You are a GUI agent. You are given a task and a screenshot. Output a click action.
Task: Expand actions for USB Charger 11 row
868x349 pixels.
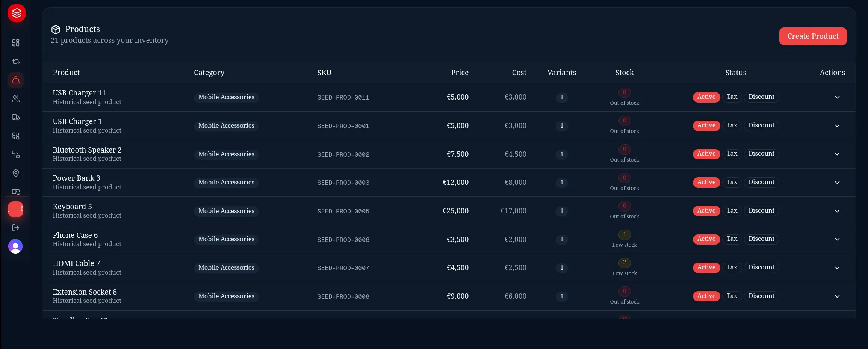(x=837, y=97)
